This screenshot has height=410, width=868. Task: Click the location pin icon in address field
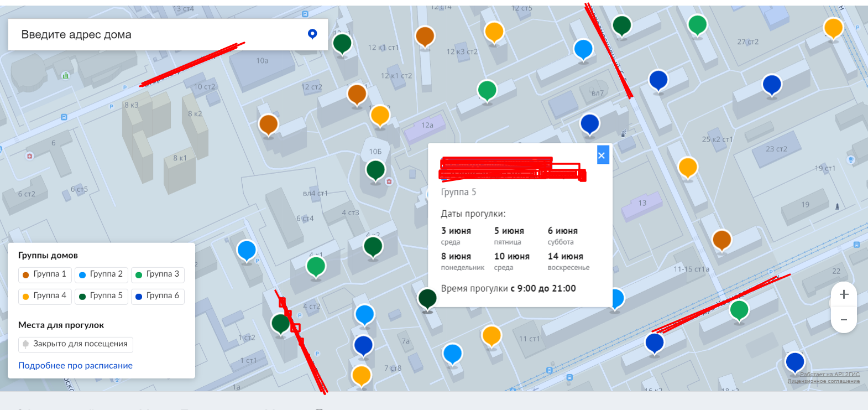[x=312, y=34]
